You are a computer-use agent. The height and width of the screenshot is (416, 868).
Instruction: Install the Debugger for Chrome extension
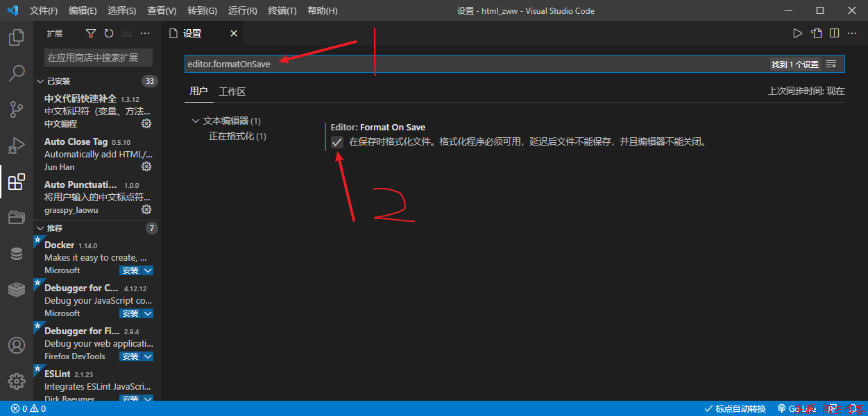click(130, 313)
